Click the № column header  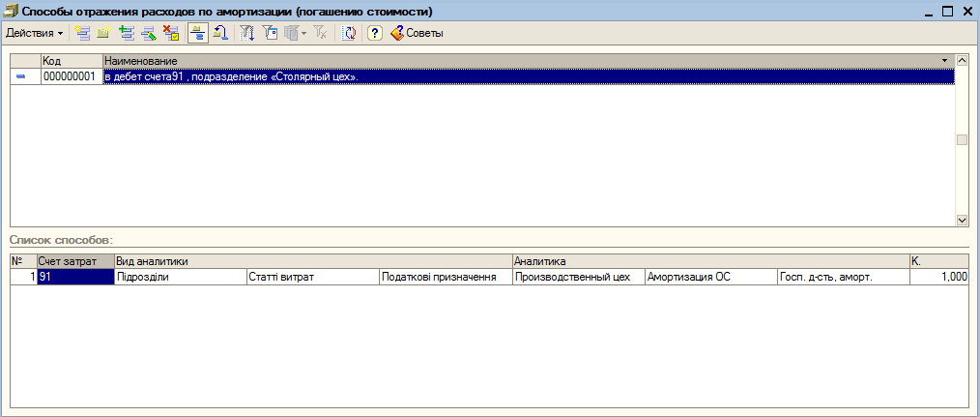click(x=24, y=260)
